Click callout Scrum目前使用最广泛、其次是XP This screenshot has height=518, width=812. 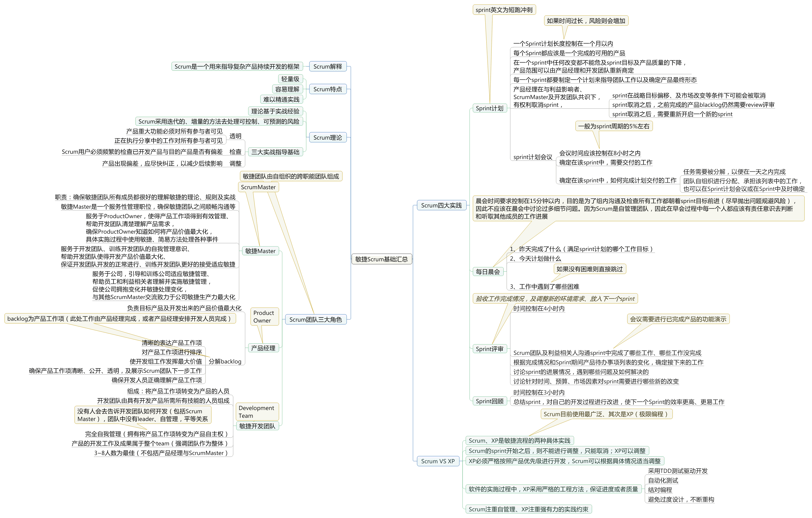point(606,414)
